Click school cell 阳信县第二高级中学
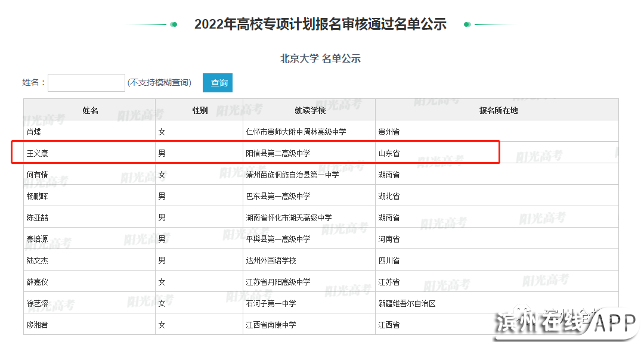 (x=278, y=153)
